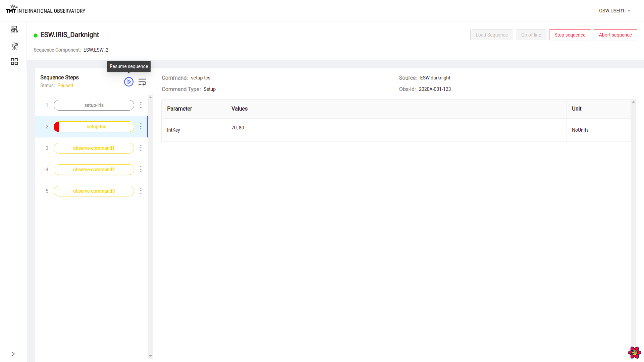Click the green online status dot
This screenshot has width=644, height=362.
click(x=36, y=36)
